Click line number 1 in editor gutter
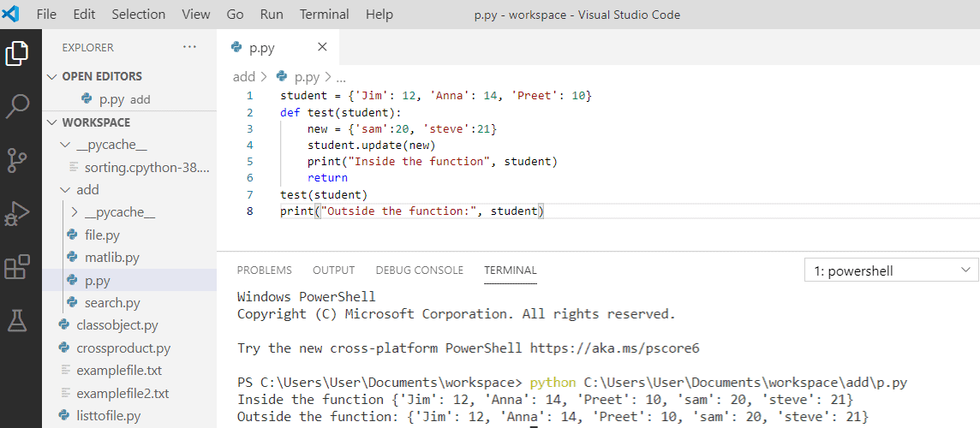The image size is (980, 428). [250, 96]
